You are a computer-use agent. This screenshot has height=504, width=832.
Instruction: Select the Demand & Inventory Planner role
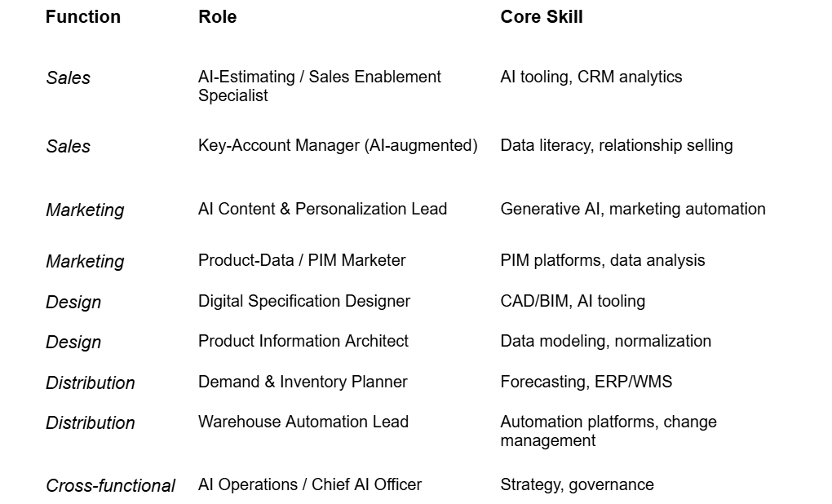click(x=303, y=382)
